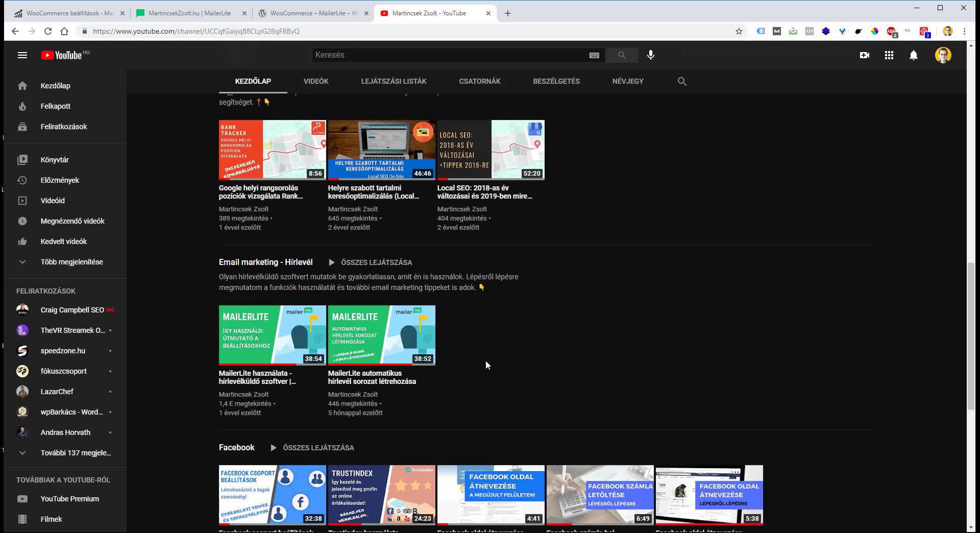The width and height of the screenshot is (980, 533).
Task: Open MailerLite használata video thumbnail
Action: pyautogui.click(x=273, y=335)
